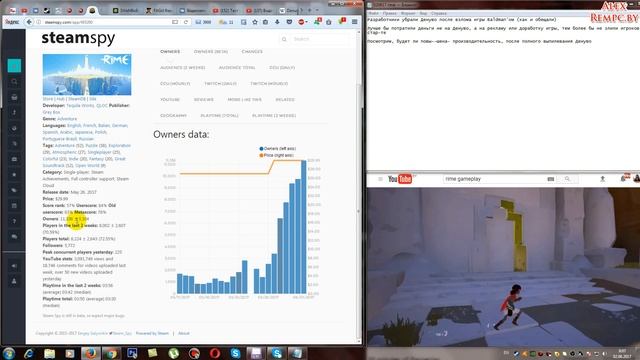Click the RiME game header image
Image resolution: width=640 pixels, height=360 pixels.
pos(87,74)
